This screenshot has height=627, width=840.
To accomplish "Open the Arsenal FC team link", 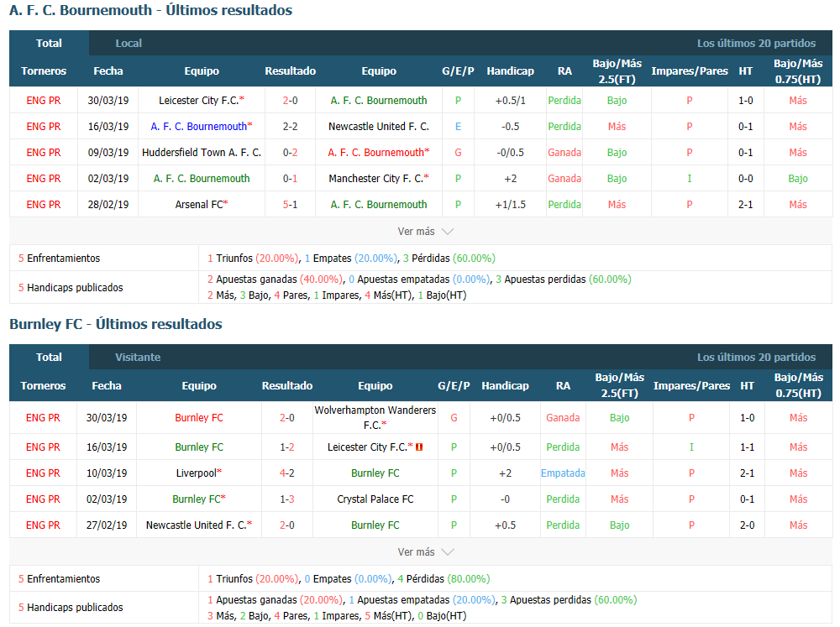I will pyautogui.click(x=202, y=205).
